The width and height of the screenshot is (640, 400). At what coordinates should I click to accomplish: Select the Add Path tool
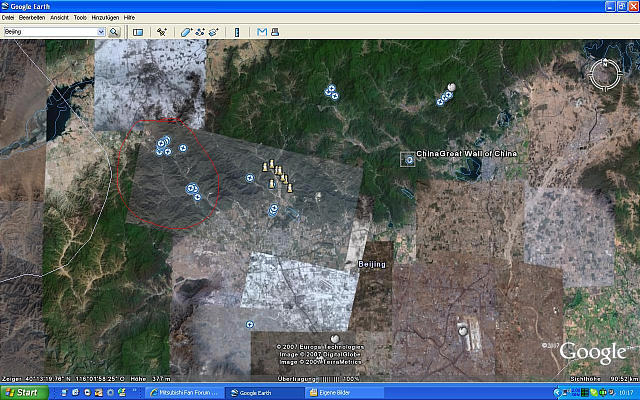(x=200, y=32)
